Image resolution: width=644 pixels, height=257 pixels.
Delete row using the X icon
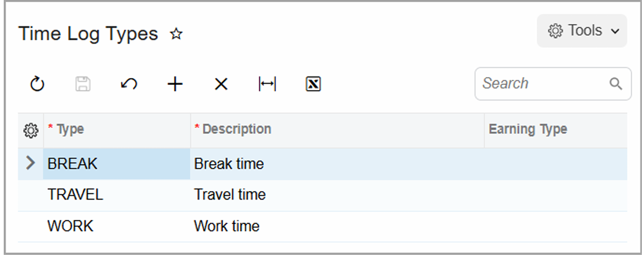[x=221, y=84]
